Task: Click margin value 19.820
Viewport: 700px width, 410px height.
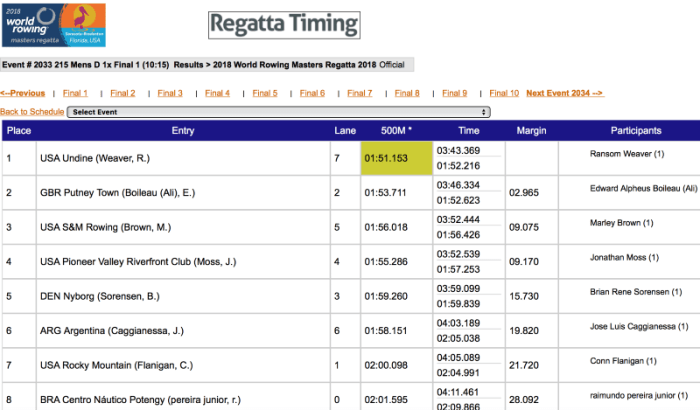Action: coord(524,331)
